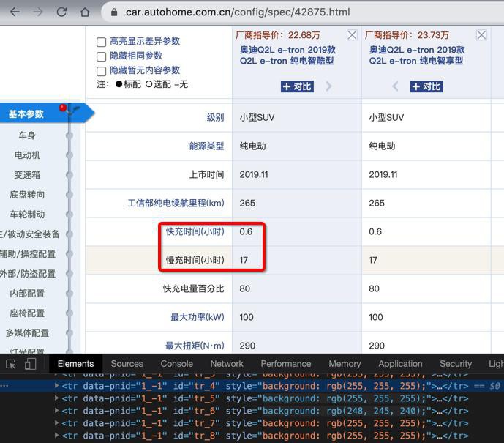This screenshot has width=504, height=443.
Task: Add 纯电智酷型 to comparison with 对比 button
Action: click(297, 86)
